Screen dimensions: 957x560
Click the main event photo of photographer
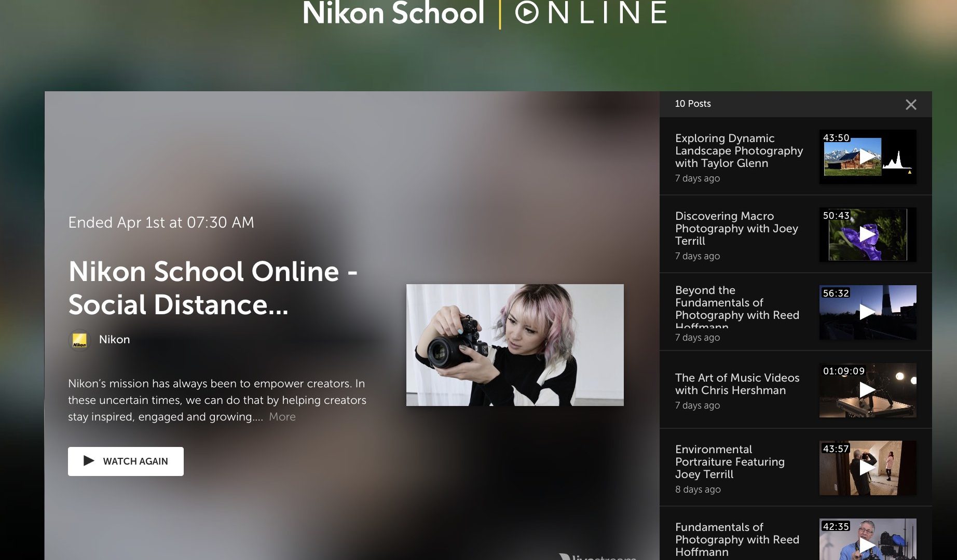515,345
